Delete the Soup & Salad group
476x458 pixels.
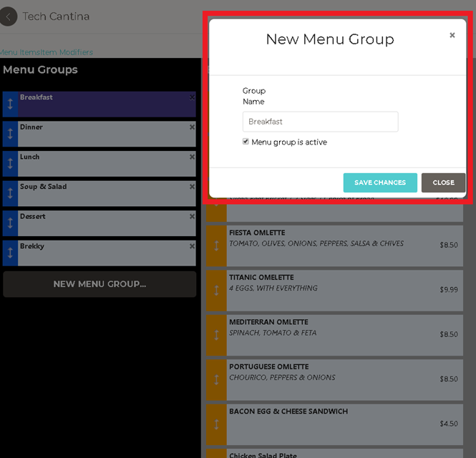click(x=192, y=187)
